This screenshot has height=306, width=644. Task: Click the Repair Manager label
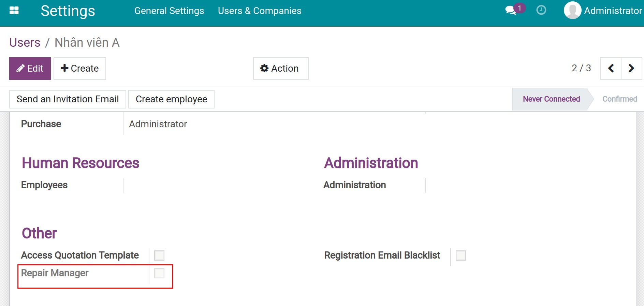pyautogui.click(x=55, y=273)
